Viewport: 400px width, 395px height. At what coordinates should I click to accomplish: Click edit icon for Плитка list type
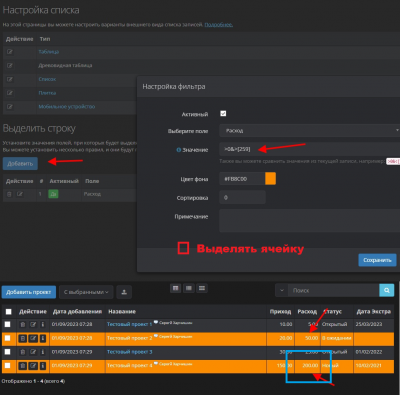click(10, 93)
